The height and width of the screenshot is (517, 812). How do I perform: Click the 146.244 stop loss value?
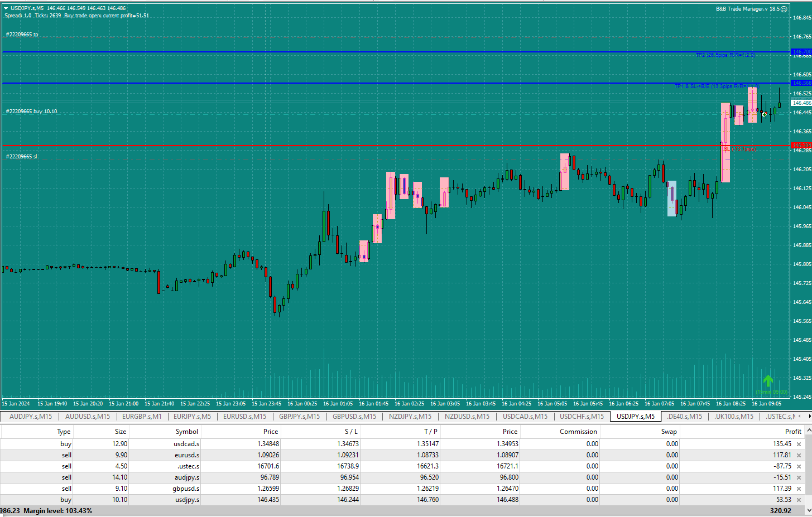point(348,500)
